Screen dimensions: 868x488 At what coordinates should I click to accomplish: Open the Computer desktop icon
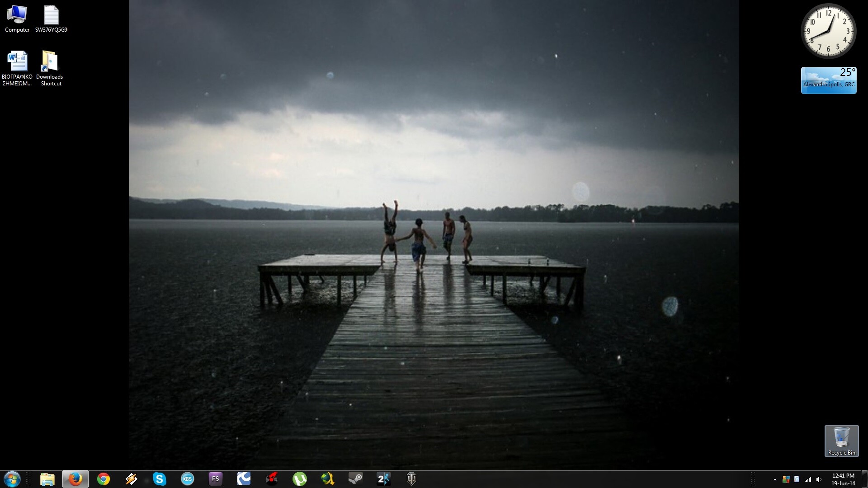coord(17,19)
